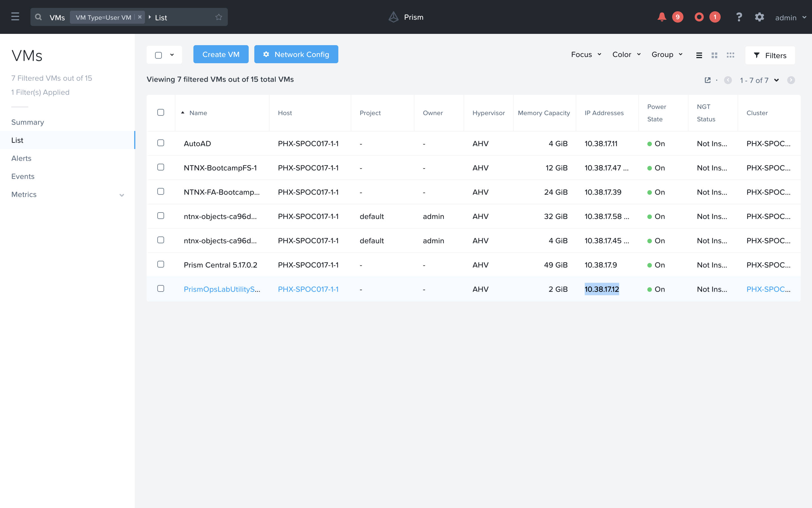Open the help question mark

coord(739,17)
